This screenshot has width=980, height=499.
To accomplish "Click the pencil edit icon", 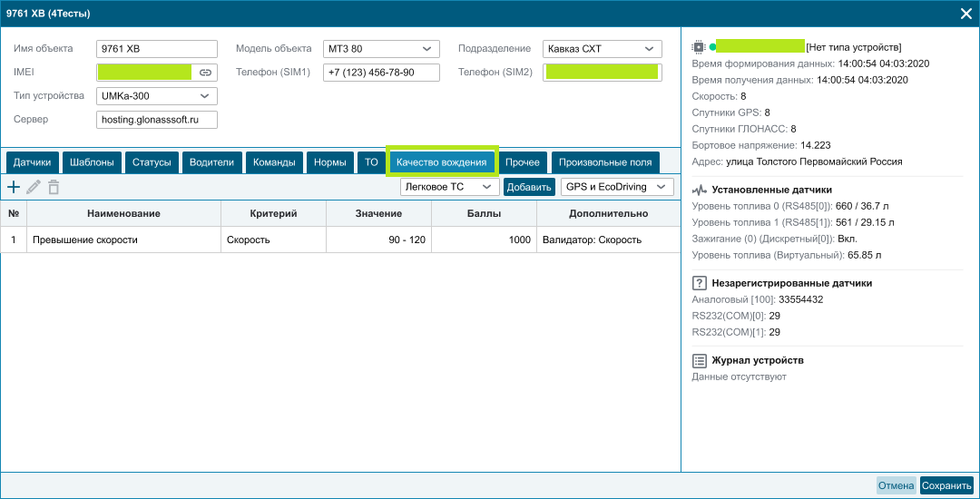I will coord(34,186).
